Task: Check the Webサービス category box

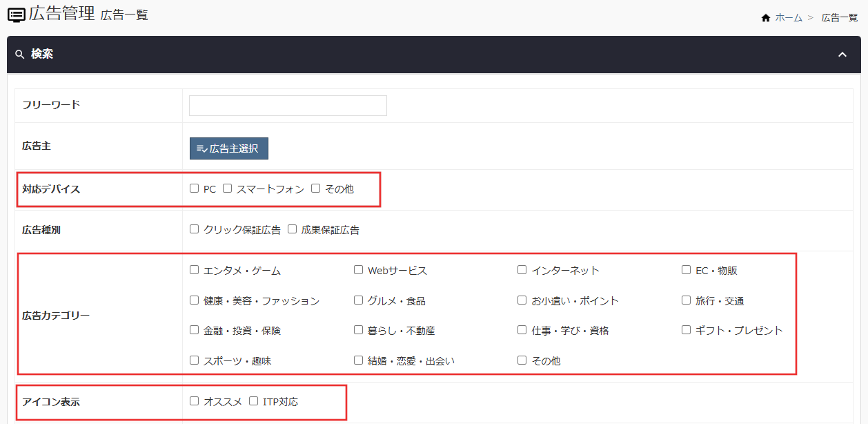Action: tap(357, 269)
